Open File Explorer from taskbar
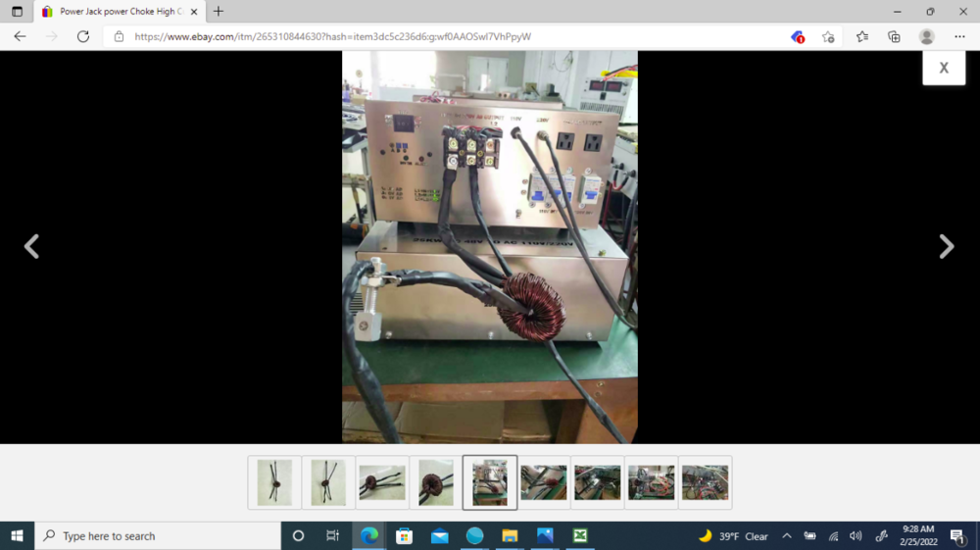 click(510, 535)
